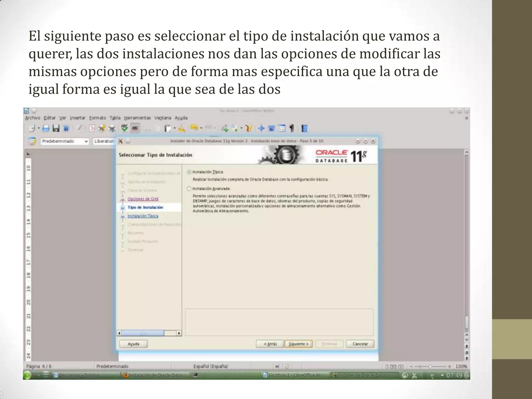Open the KDE application launcher
The image size is (532, 399).
(x=27, y=375)
